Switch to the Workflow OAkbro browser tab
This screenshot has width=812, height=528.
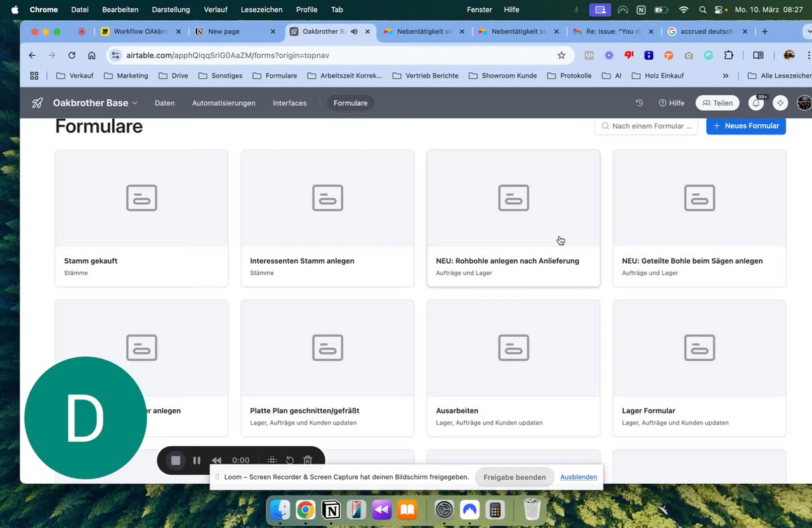click(141, 31)
